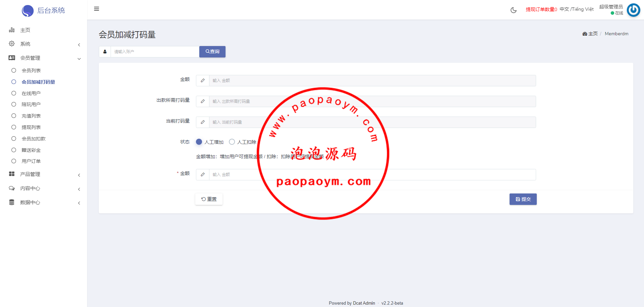Click the user icon beside account search
Viewport: 644px width, 307px height.
pos(105,52)
